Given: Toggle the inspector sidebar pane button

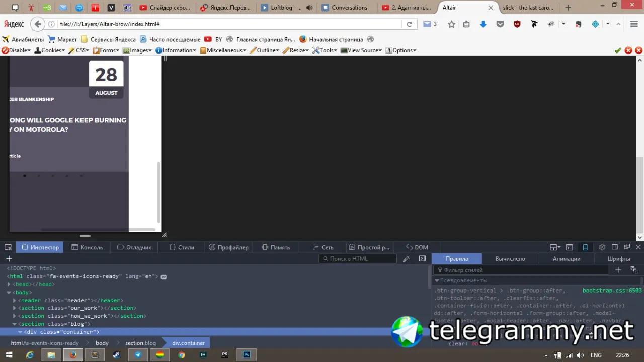Looking at the screenshot, I should click(x=422, y=258).
